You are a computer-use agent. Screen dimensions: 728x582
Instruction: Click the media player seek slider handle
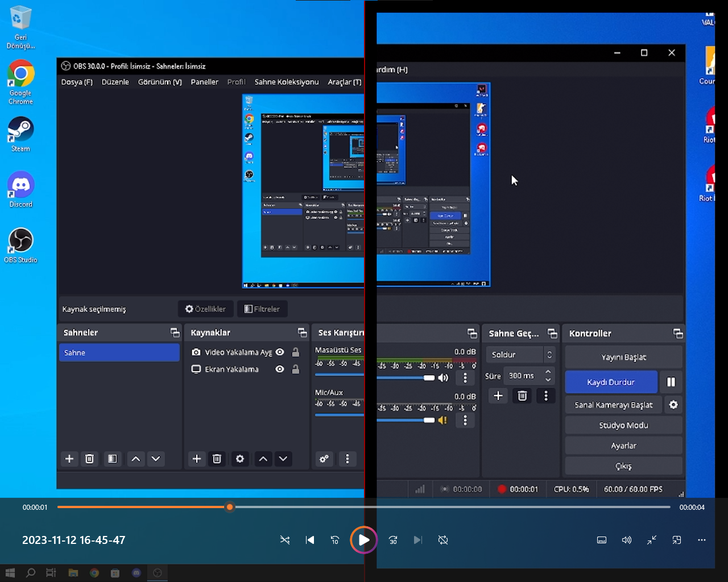point(230,507)
